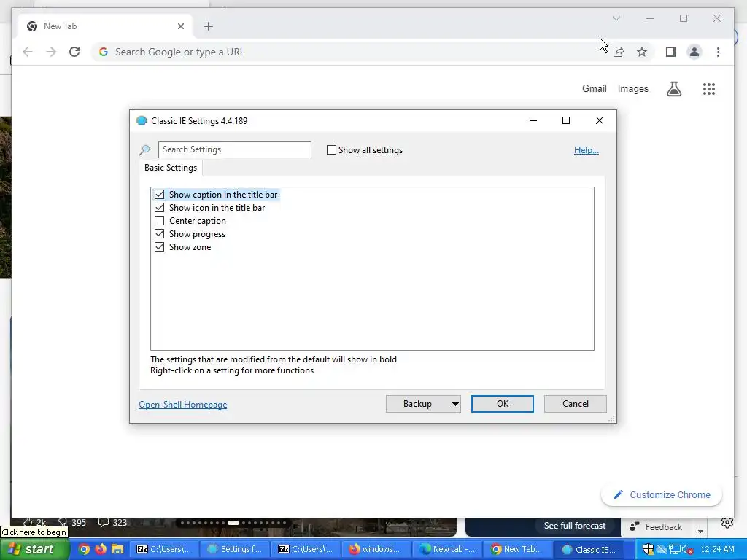Open the Images link
The image size is (747, 560).
click(x=632, y=88)
